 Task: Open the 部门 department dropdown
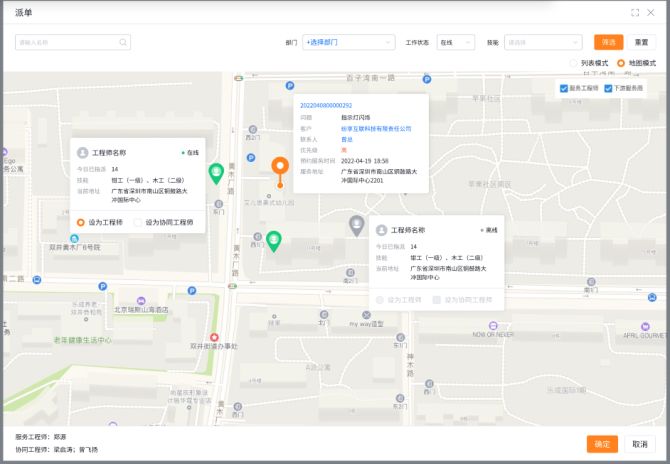[x=348, y=43]
